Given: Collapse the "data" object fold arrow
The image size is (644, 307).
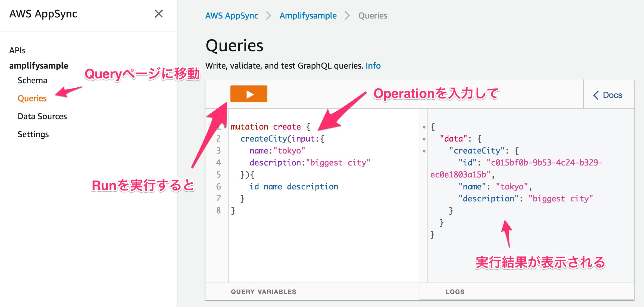Looking at the screenshot, I should point(424,139).
